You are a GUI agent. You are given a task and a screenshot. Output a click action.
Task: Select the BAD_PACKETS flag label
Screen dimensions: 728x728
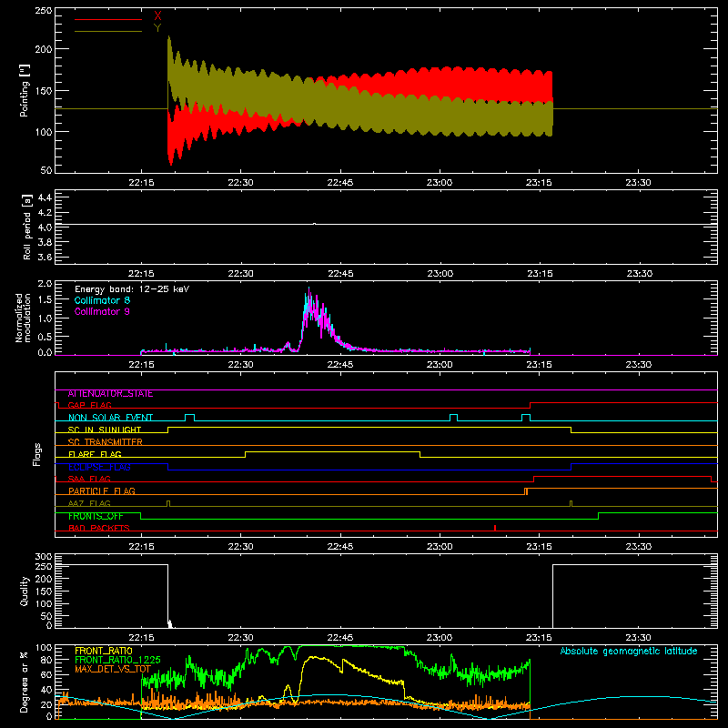coord(99,528)
